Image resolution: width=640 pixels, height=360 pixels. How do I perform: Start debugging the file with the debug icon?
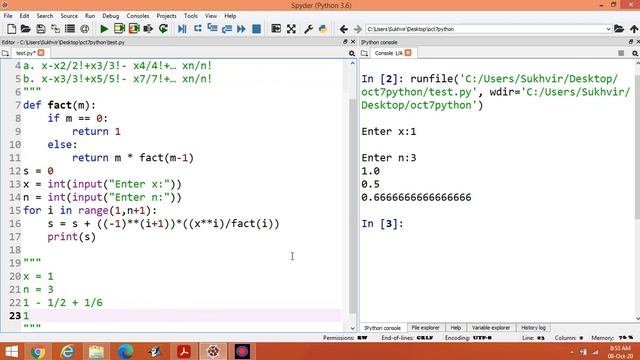click(x=182, y=29)
